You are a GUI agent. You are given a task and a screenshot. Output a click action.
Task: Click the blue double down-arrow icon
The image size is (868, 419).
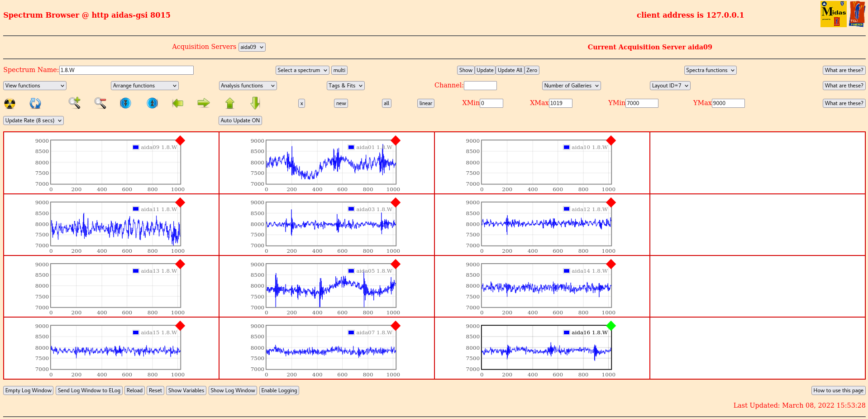125,103
